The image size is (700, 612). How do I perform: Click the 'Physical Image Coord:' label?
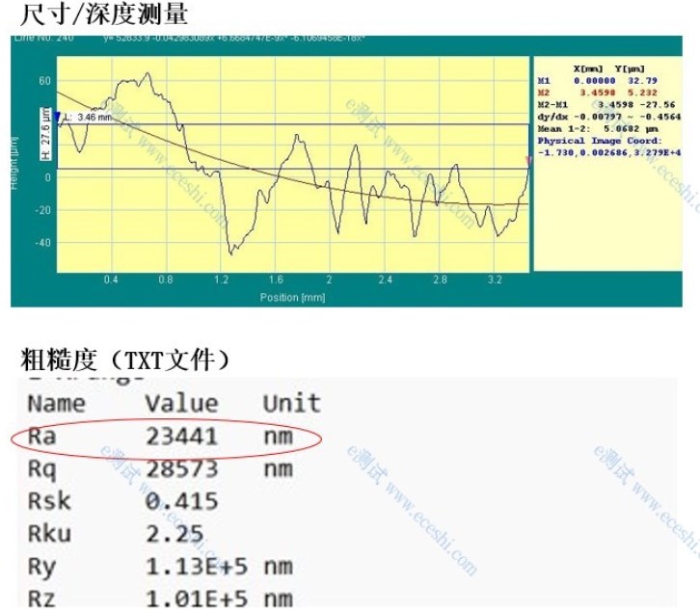(600, 141)
